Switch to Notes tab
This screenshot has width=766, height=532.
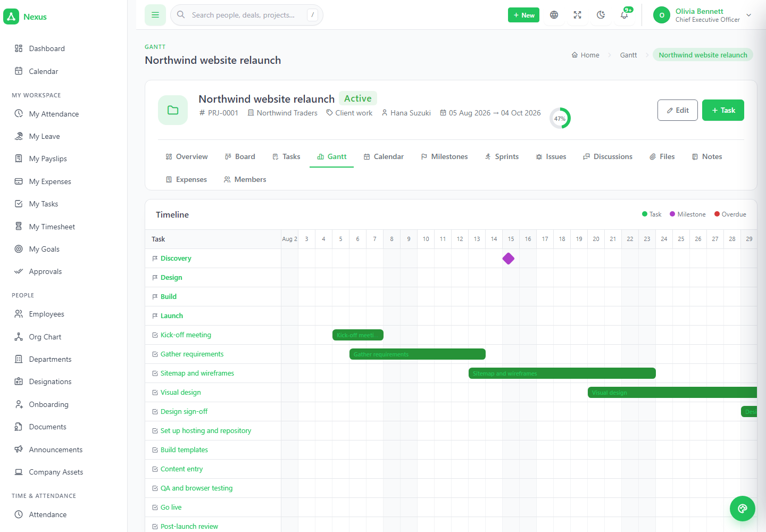(x=707, y=156)
